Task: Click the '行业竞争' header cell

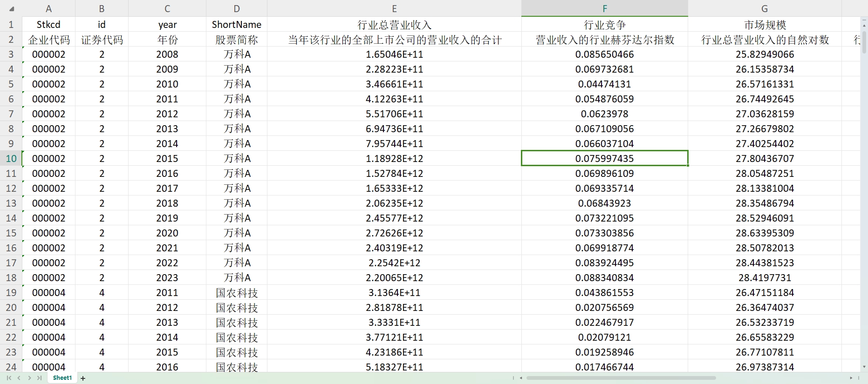Action: coord(605,24)
